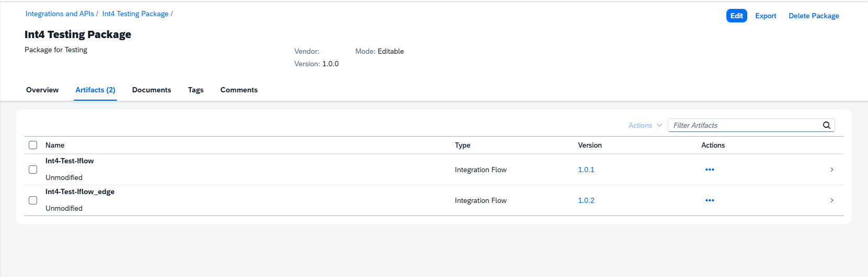The width and height of the screenshot is (868, 277).
Task: Switch to the Overview tab
Action: (42, 90)
